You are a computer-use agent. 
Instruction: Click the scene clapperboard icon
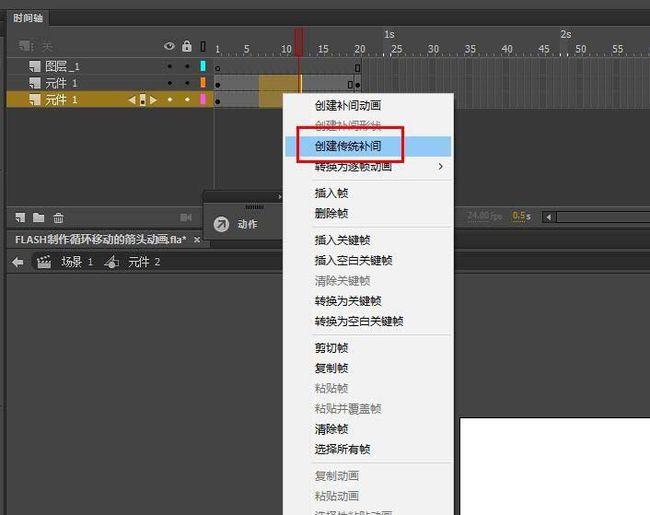[x=44, y=262]
